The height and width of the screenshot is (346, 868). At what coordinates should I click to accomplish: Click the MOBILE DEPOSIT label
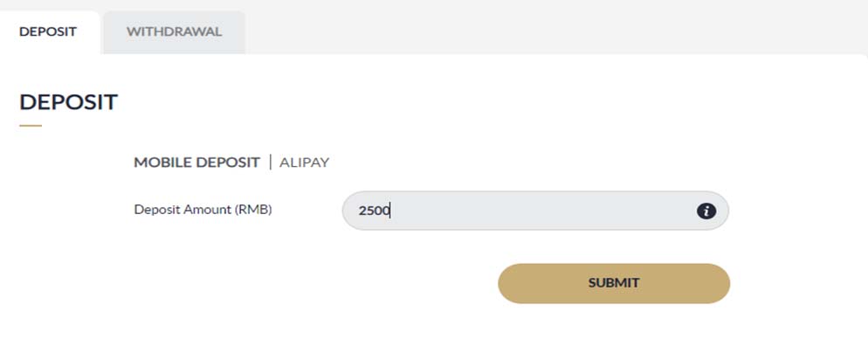coord(197,163)
